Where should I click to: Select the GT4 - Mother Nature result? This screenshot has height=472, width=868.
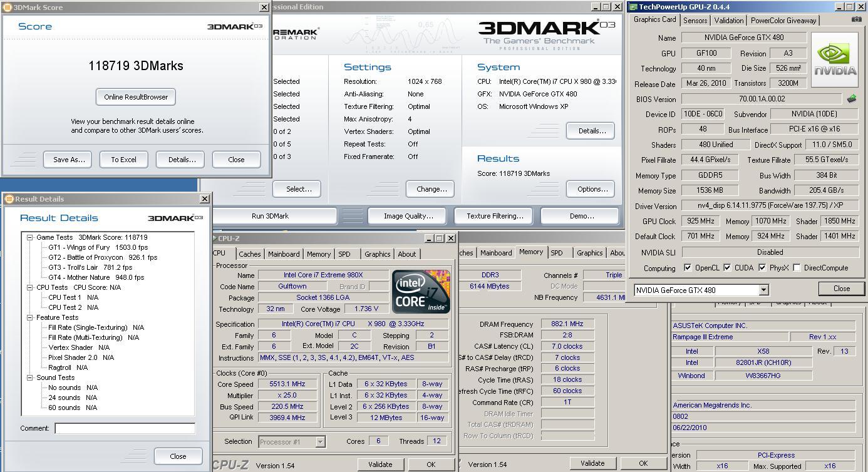click(x=96, y=277)
